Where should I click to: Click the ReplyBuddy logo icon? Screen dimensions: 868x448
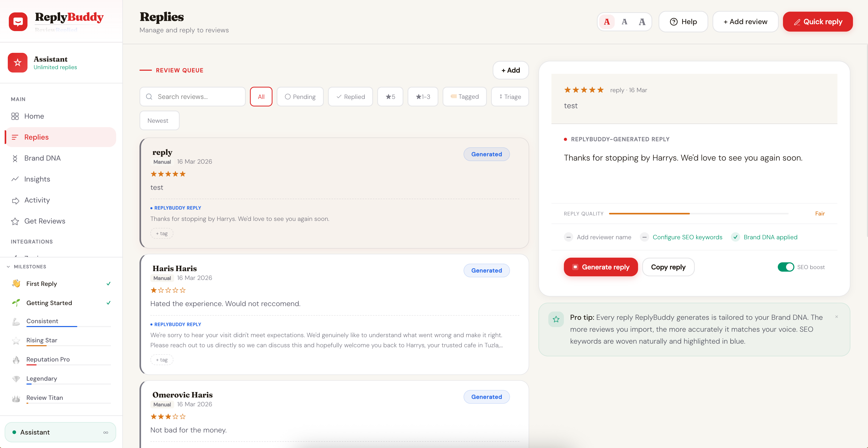(18, 22)
